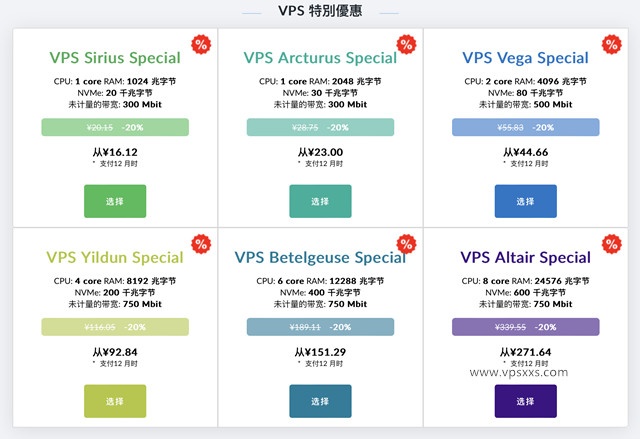Click the red percent badge on Sirius card
The width and height of the screenshot is (640, 439).
[201, 44]
